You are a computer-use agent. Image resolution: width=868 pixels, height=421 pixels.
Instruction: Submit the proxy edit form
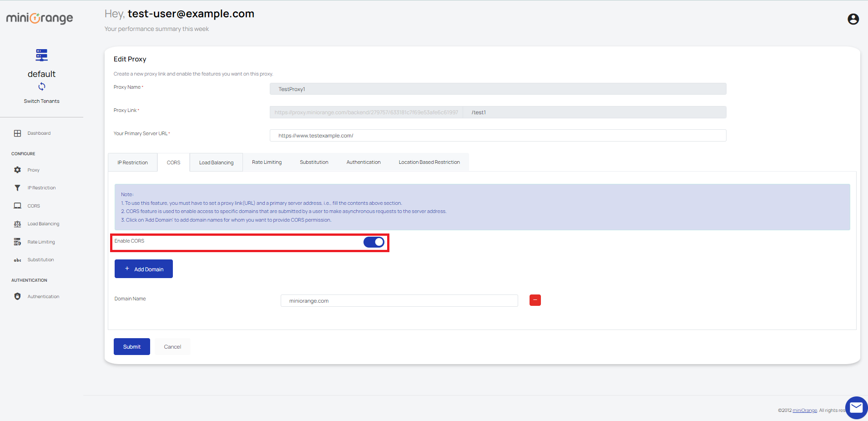point(132,347)
